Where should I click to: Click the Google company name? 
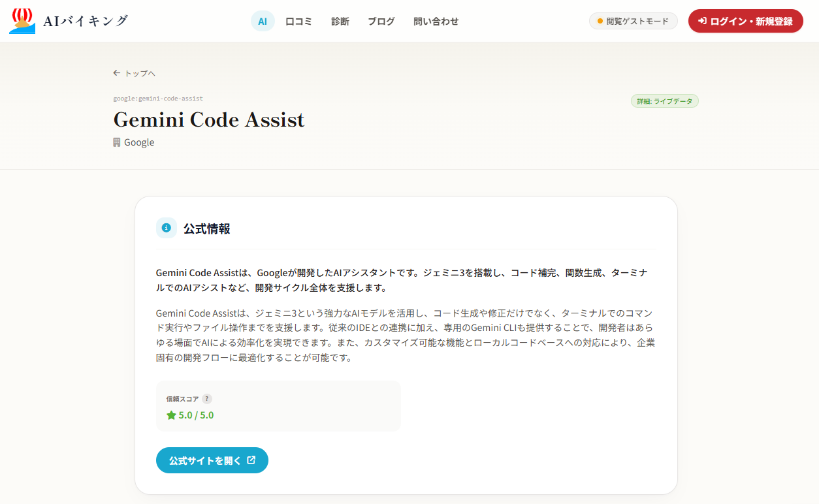coord(139,142)
